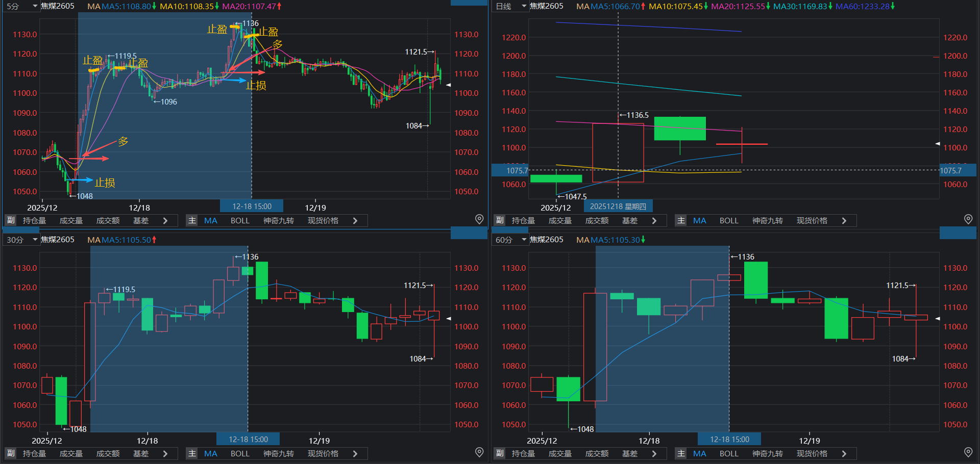Open the 日线 period dropdown
Screen dimensions: 980x464
[511, 6]
